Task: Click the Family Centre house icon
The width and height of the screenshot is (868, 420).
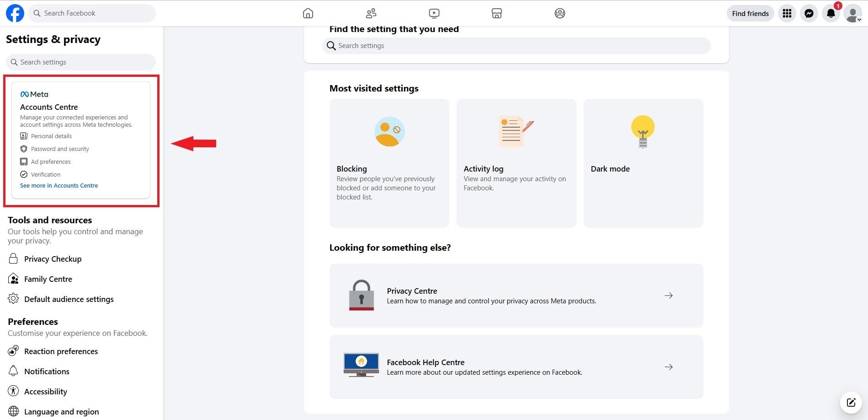Action: tap(13, 279)
